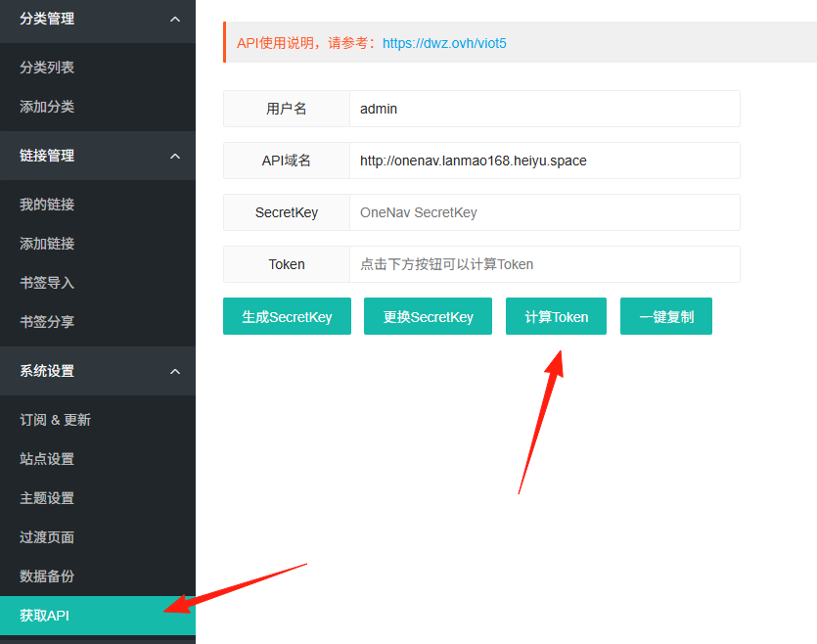This screenshot has height=644, width=817.
Task: Click the 更换SecretKey button
Action: coord(428,316)
